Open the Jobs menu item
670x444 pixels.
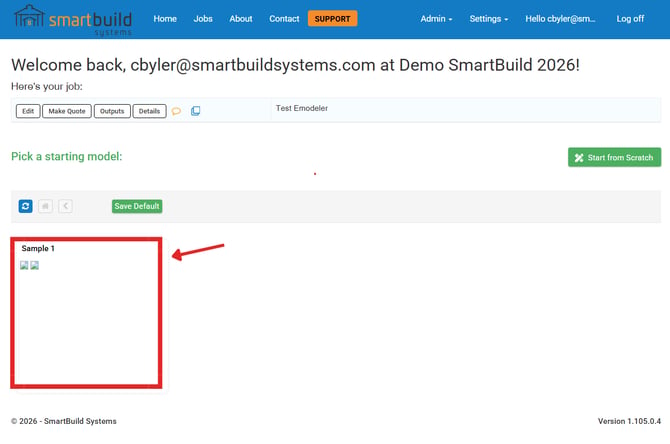[x=203, y=19]
